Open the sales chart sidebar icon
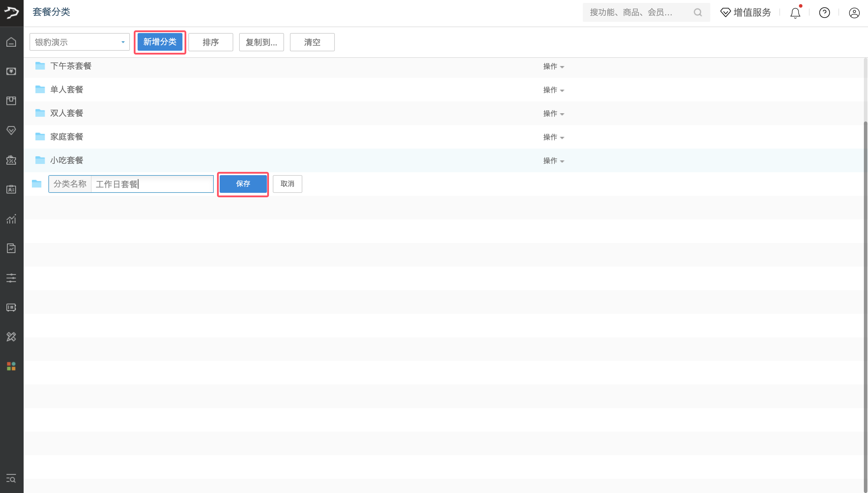This screenshot has height=493, width=868. coord(11,219)
